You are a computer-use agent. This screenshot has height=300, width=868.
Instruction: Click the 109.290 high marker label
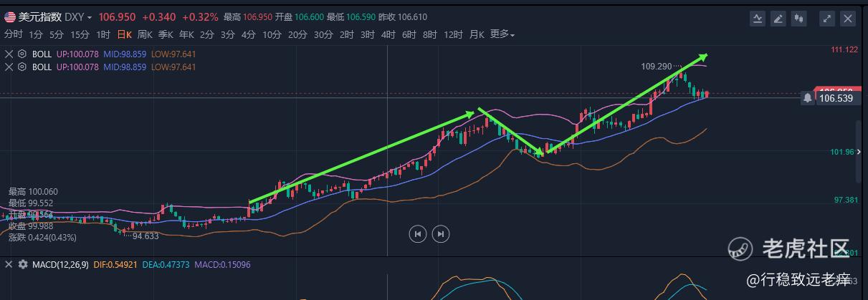pos(656,66)
